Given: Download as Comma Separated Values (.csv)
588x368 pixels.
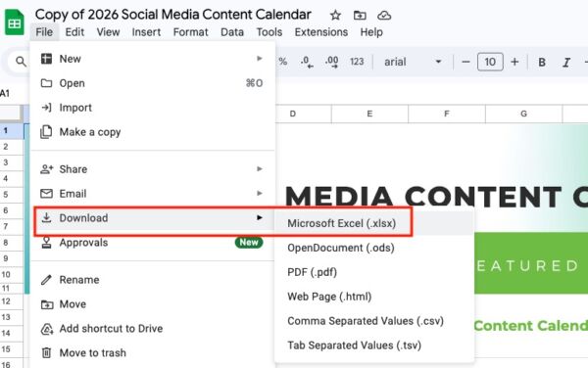Looking at the screenshot, I should click(374, 321).
